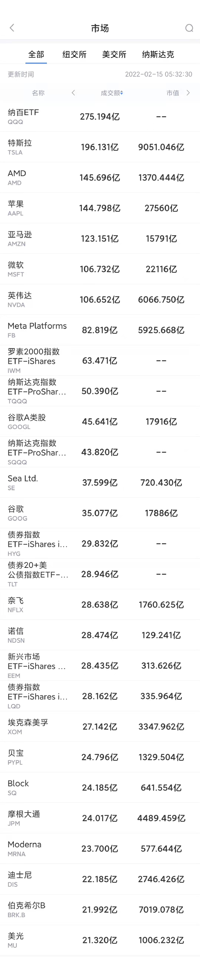This screenshot has width=200, height=980.
Task: Click the 市值 column header
Action: coord(173,93)
